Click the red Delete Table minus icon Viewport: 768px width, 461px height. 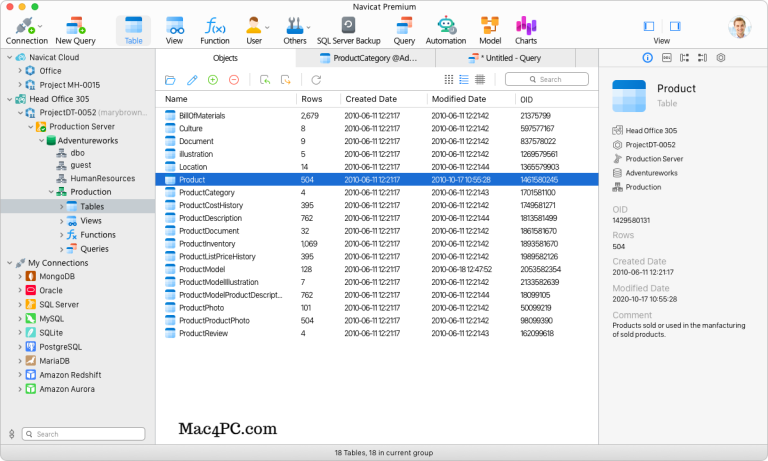tap(234, 79)
